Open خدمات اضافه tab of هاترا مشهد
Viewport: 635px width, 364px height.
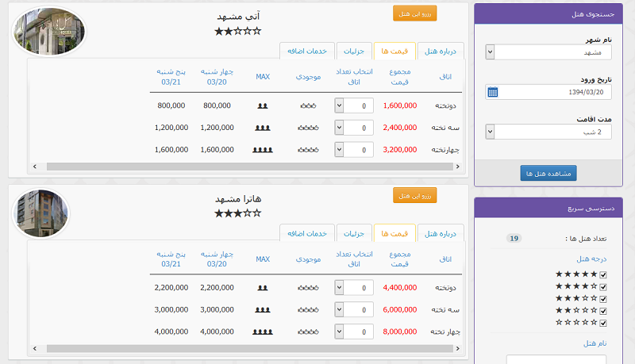tap(307, 234)
